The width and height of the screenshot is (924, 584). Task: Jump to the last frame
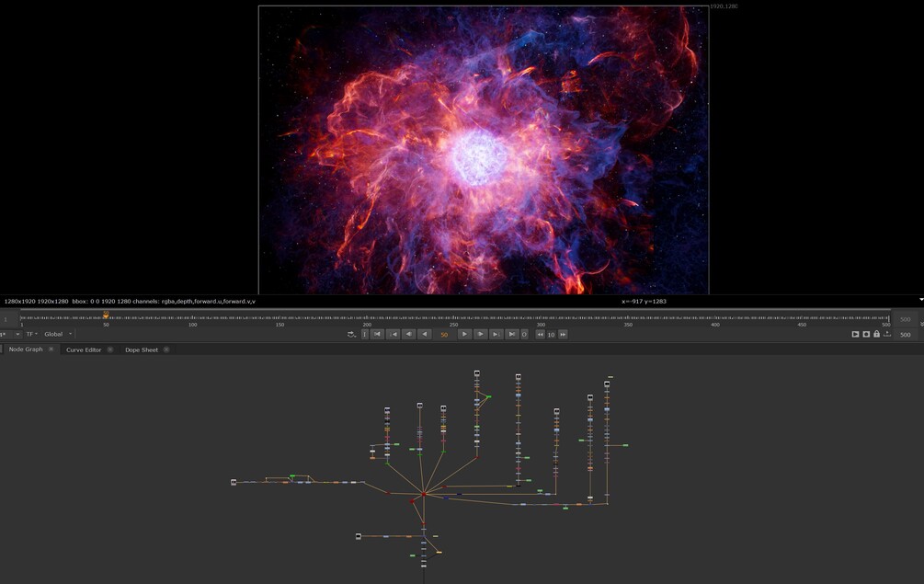click(511, 334)
